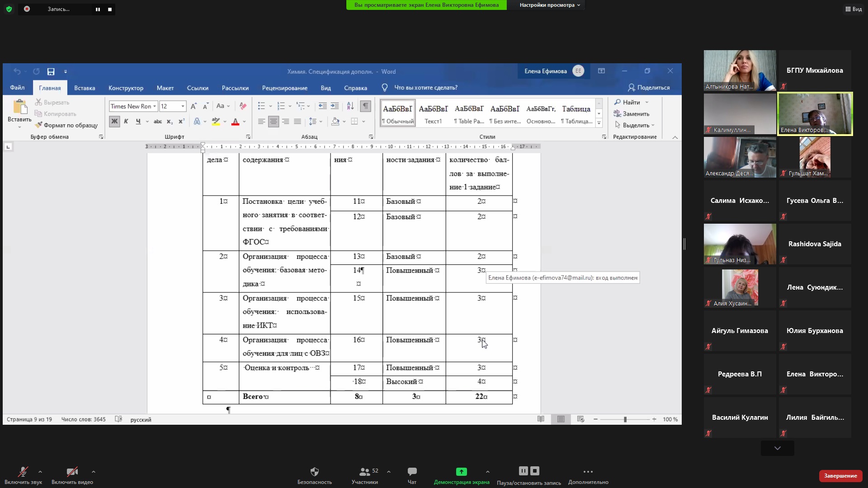Screen dimensions: 868x488
Task: Click Алтыникова's video thumbnail
Action: [740, 70]
